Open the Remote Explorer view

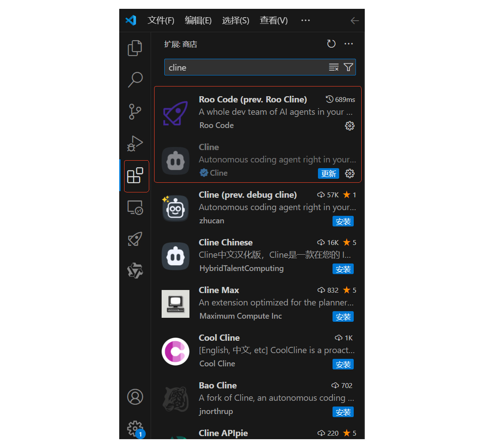click(x=135, y=207)
